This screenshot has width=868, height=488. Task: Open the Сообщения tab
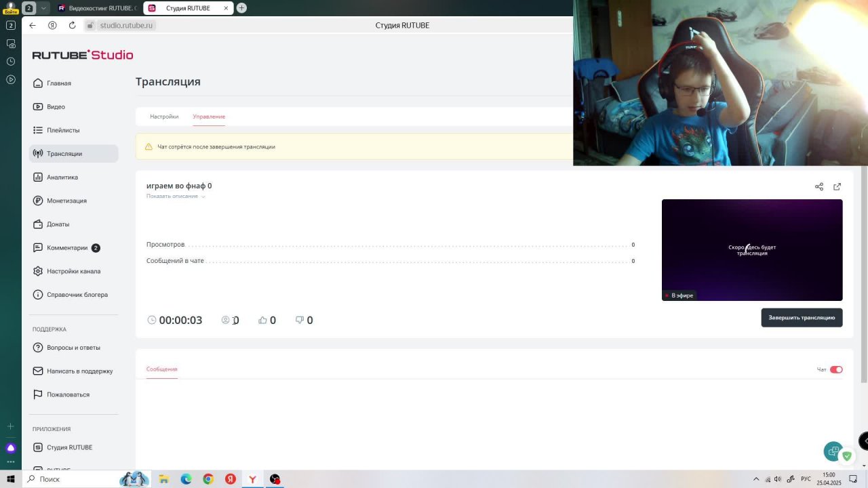tap(162, 369)
